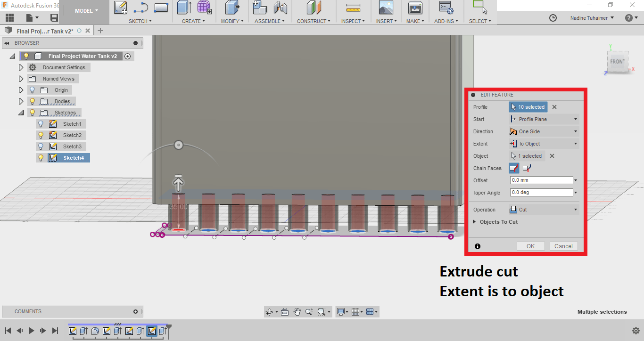
Task: Open the Direction One Side dropdown
Action: pos(544,131)
